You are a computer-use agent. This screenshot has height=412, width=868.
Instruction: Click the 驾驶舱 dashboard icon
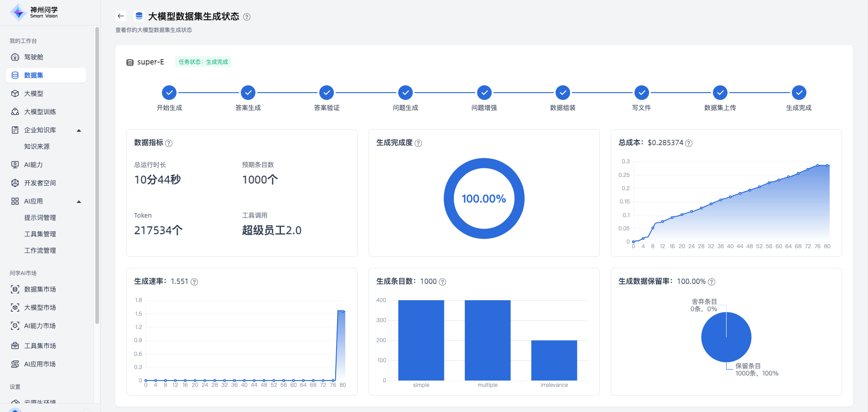tap(15, 57)
